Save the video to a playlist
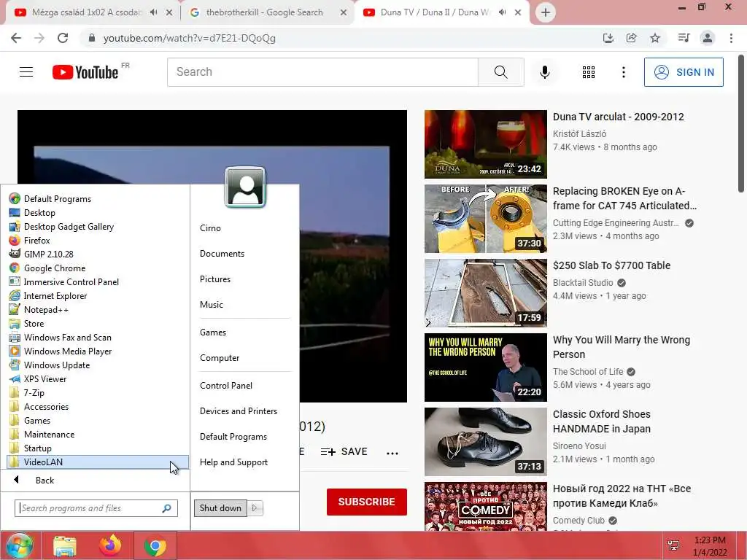 pyautogui.click(x=344, y=451)
